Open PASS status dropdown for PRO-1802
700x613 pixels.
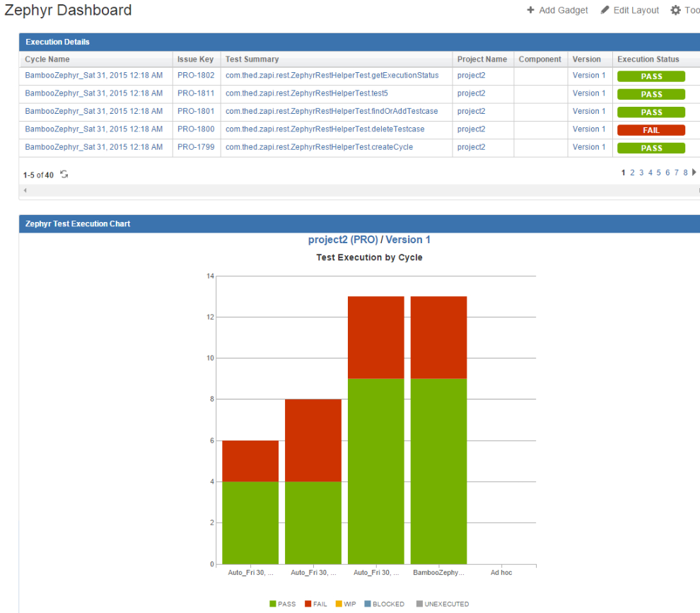tap(651, 76)
